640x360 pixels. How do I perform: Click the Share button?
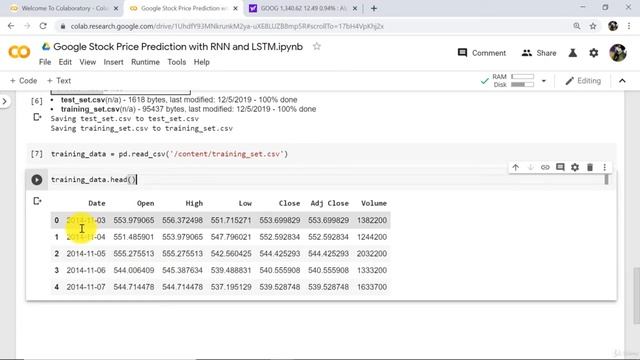point(539,53)
